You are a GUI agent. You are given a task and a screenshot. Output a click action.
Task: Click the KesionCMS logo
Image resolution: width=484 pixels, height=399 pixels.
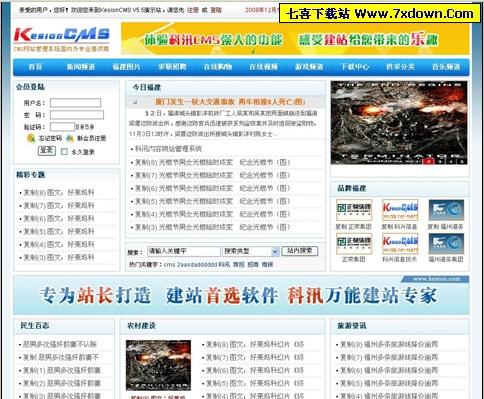(62, 39)
